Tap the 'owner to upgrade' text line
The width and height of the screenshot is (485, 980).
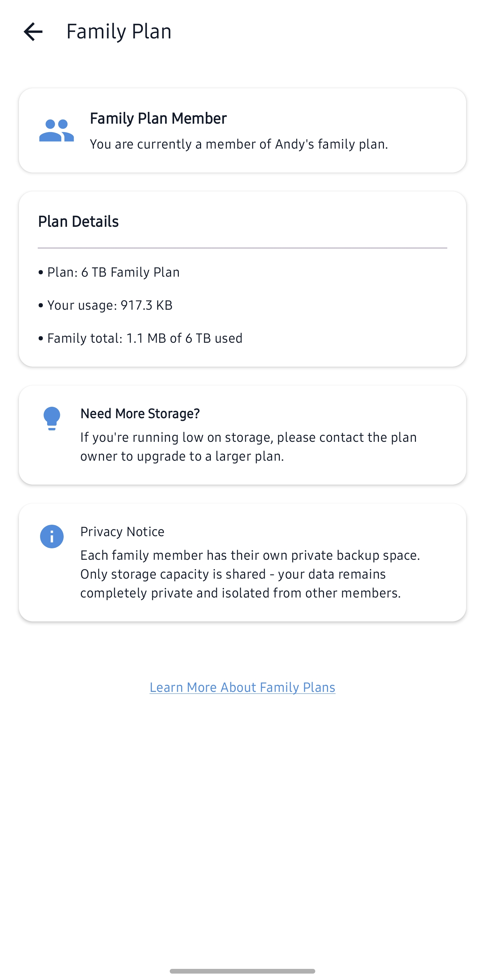click(x=182, y=456)
